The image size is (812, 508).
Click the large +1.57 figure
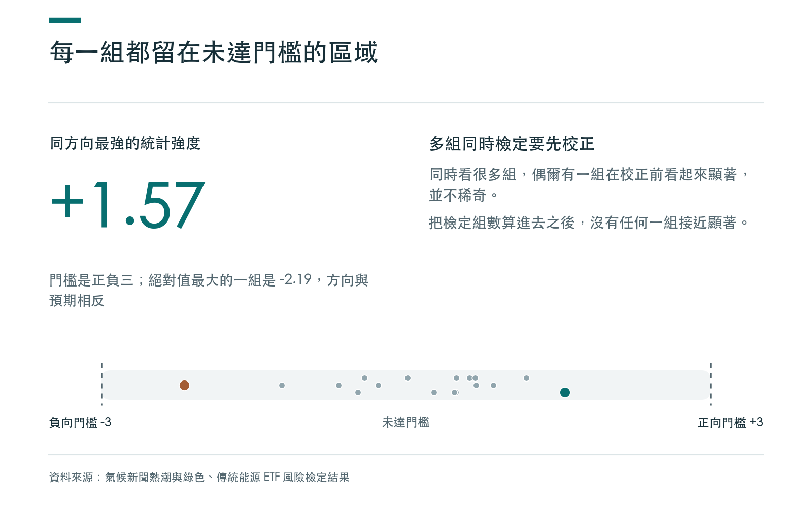pyautogui.click(x=127, y=205)
